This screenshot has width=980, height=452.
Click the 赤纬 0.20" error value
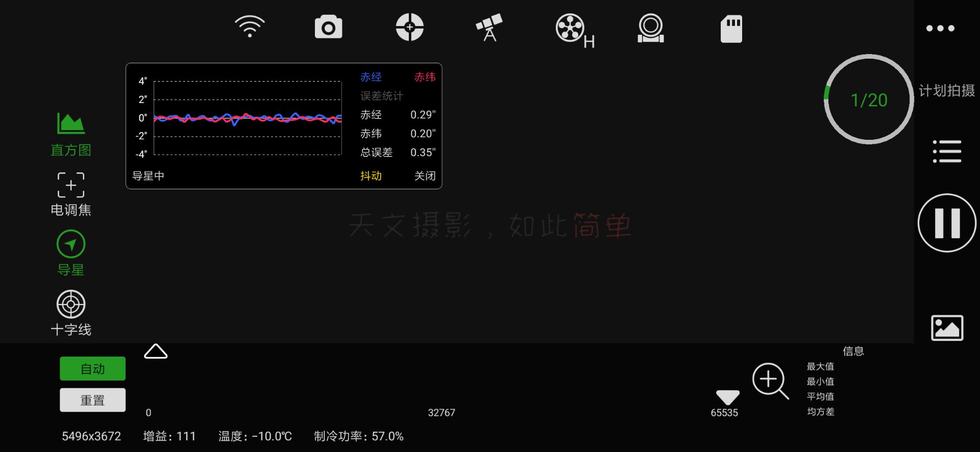tap(423, 134)
